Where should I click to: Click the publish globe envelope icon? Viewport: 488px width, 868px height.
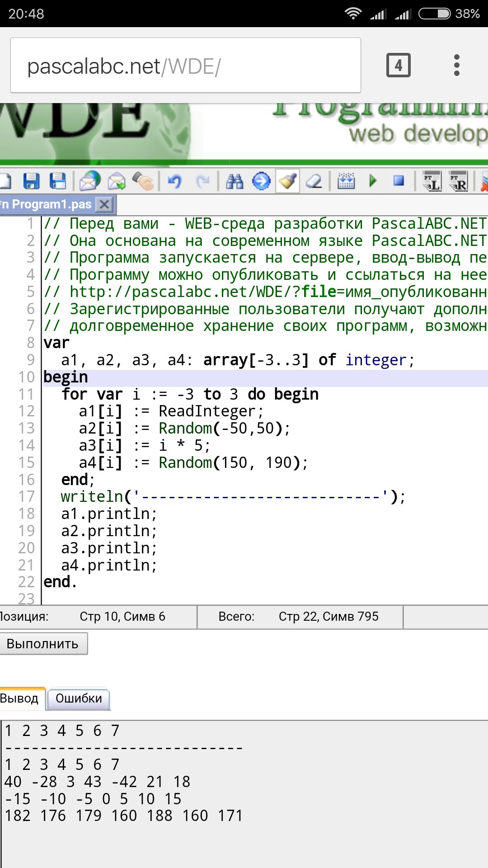(x=90, y=181)
